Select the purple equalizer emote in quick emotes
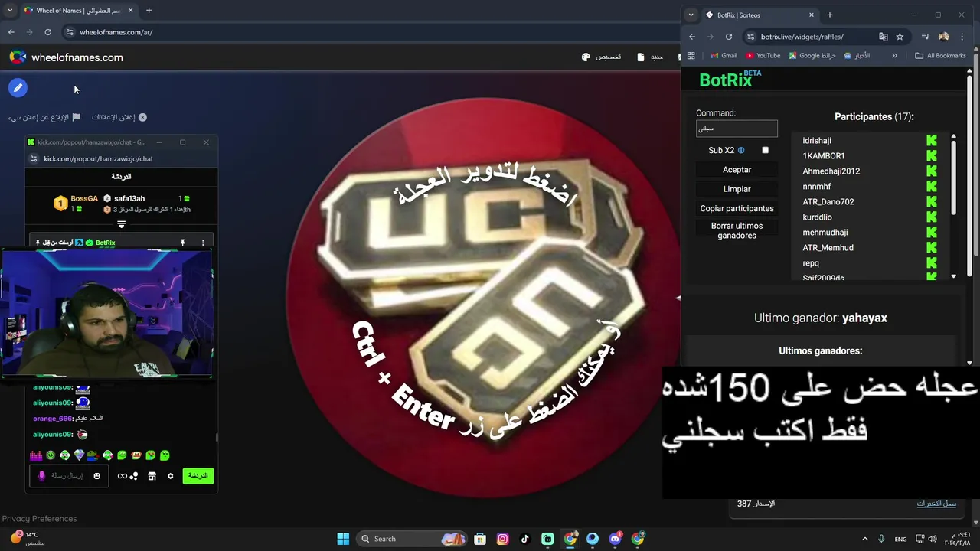This screenshot has width=980, height=551. pyautogui.click(x=36, y=455)
